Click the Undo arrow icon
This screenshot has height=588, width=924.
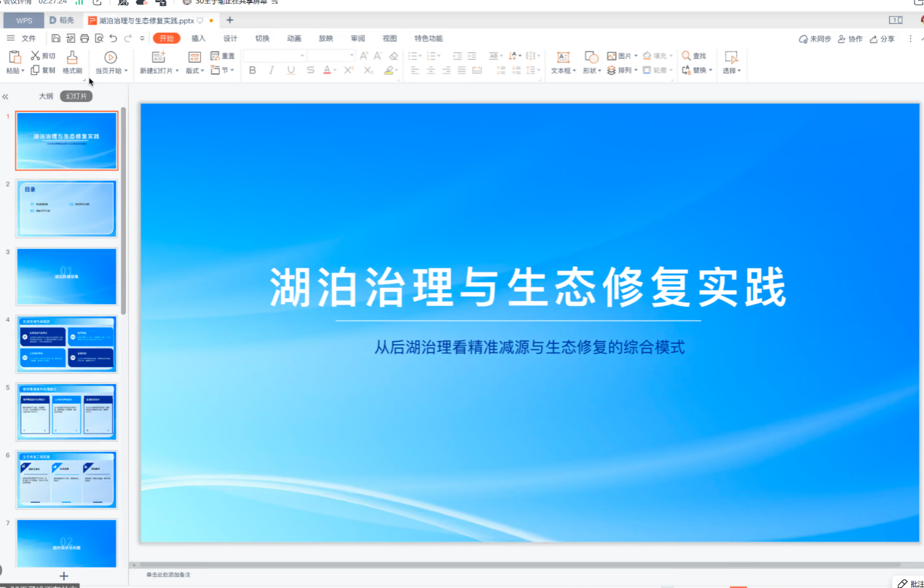(x=113, y=39)
